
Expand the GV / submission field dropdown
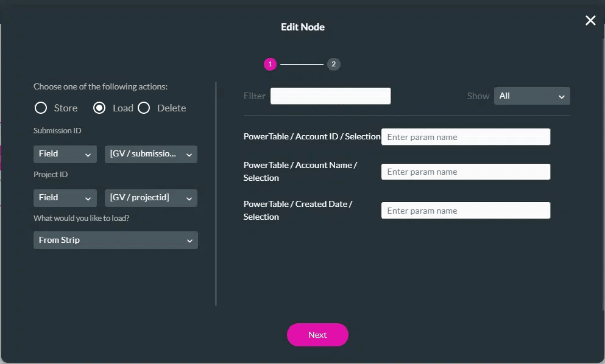pos(151,154)
